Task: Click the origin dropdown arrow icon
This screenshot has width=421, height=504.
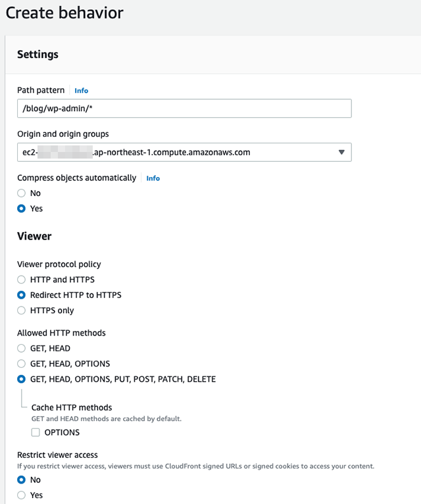Action: pos(341,153)
